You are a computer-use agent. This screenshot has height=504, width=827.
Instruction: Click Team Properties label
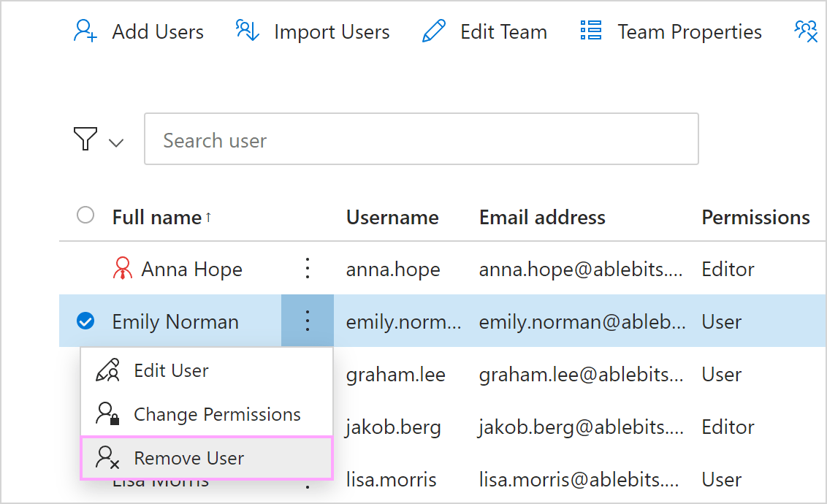[x=690, y=32]
